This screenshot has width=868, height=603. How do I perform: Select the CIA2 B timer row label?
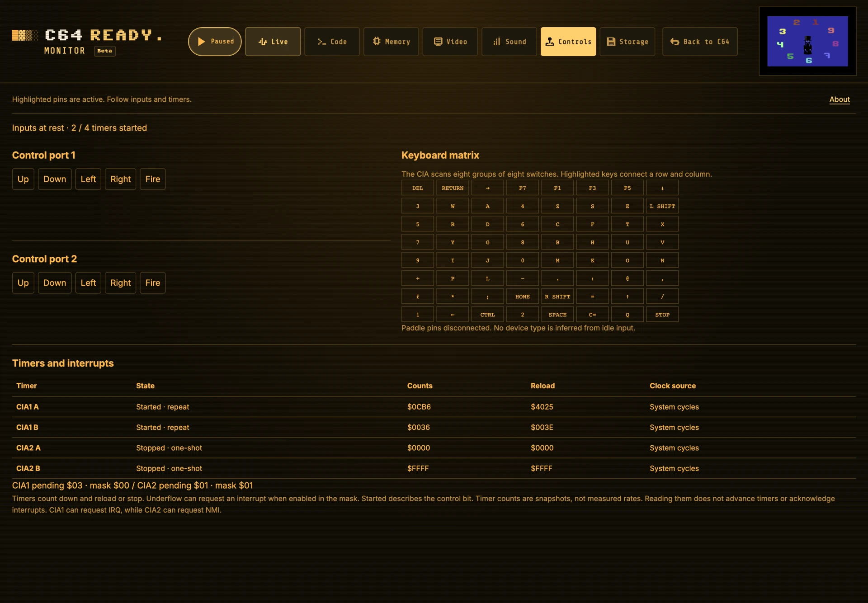click(28, 468)
